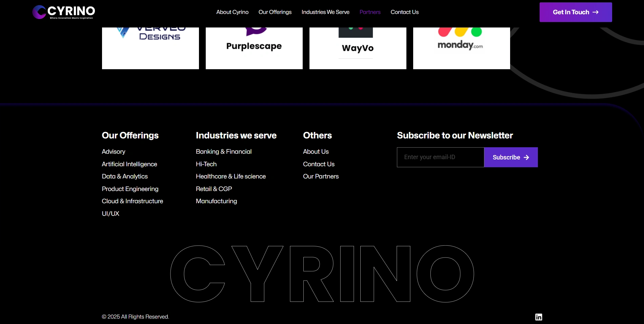Open the monday.com partner card
644x324 pixels.
pos(462,48)
